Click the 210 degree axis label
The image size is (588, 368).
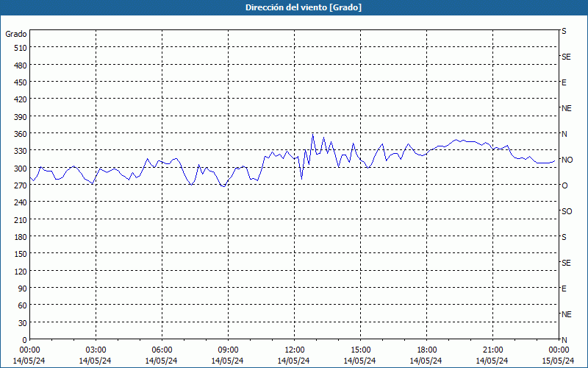21,220
